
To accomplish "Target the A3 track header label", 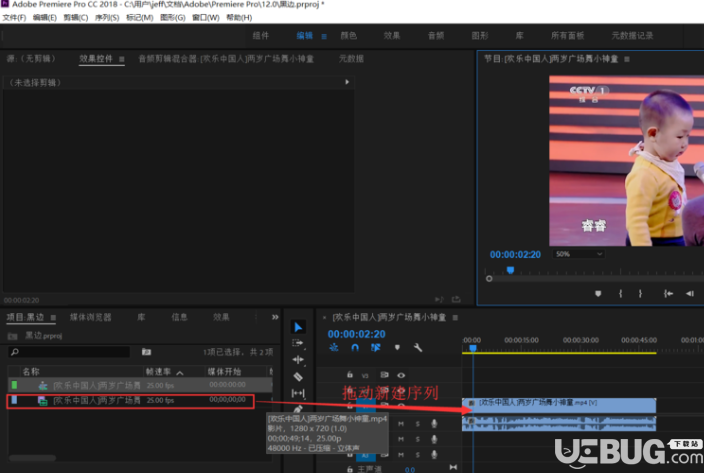I will click(x=365, y=455).
